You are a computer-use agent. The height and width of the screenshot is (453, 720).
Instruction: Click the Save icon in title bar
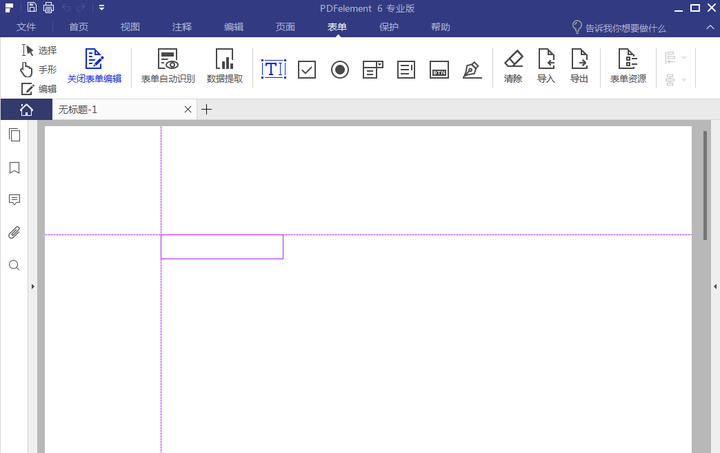(32, 7)
